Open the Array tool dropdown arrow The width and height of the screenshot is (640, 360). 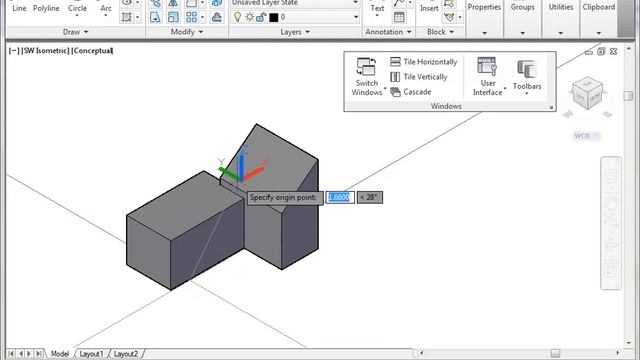[202, 17]
